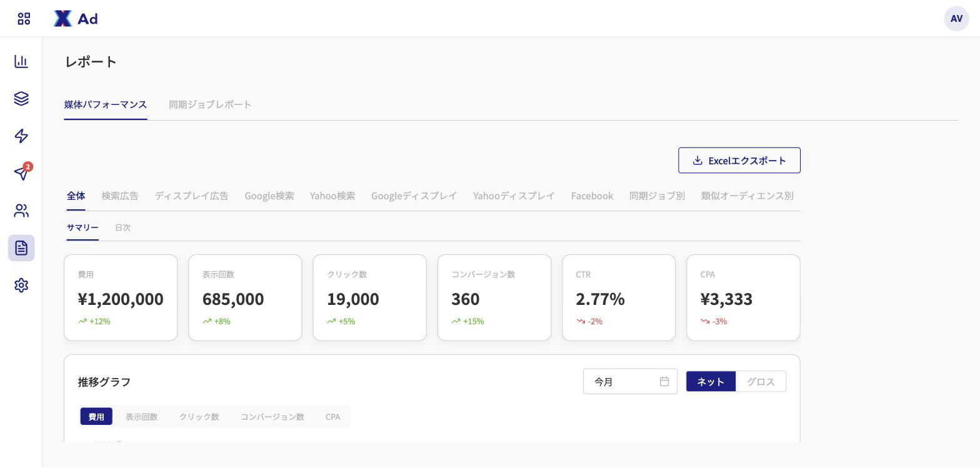
Task: Click the 費用 ¥1,200,000 card
Action: click(x=121, y=297)
